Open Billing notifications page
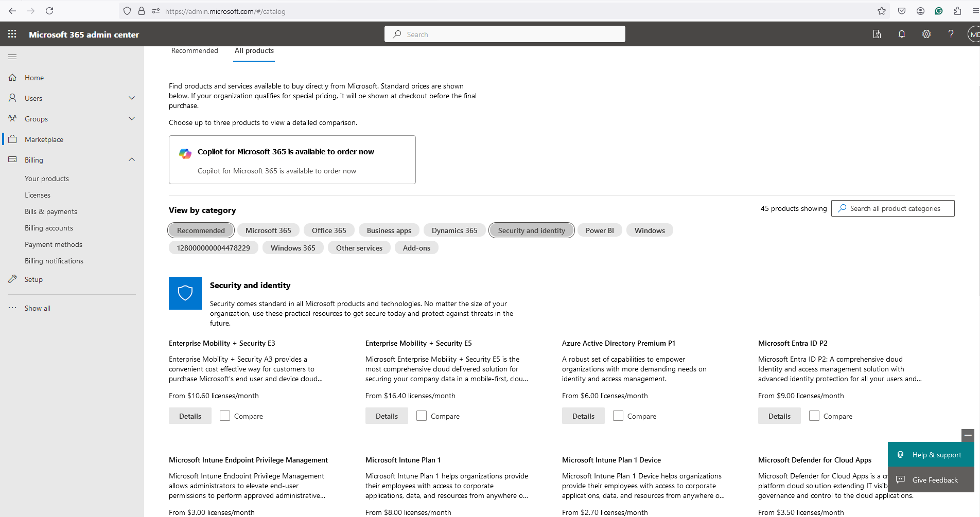Viewport: 980px width, 517px height. [x=54, y=261]
